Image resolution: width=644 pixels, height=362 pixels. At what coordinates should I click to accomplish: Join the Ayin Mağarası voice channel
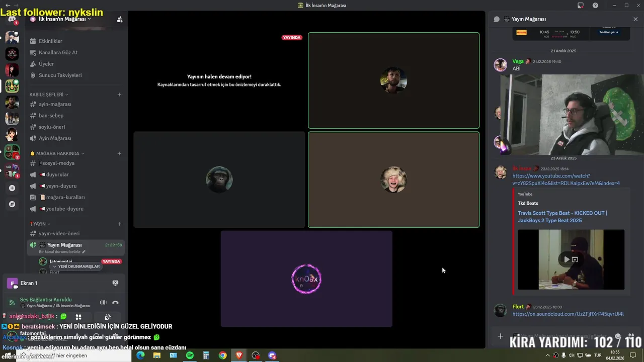point(75,138)
